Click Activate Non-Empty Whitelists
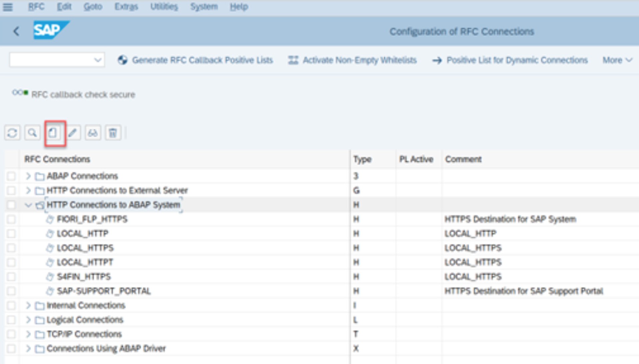The height and width of the screenshot is (364, 639). (360, 60)
